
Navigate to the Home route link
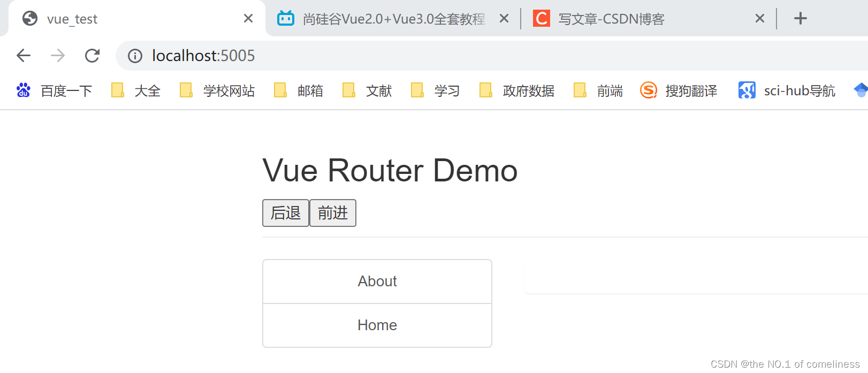(377, 325)
